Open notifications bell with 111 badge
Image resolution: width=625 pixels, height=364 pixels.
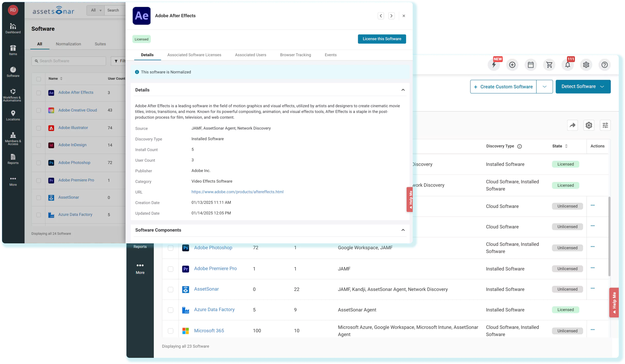[x=568, y=65]
